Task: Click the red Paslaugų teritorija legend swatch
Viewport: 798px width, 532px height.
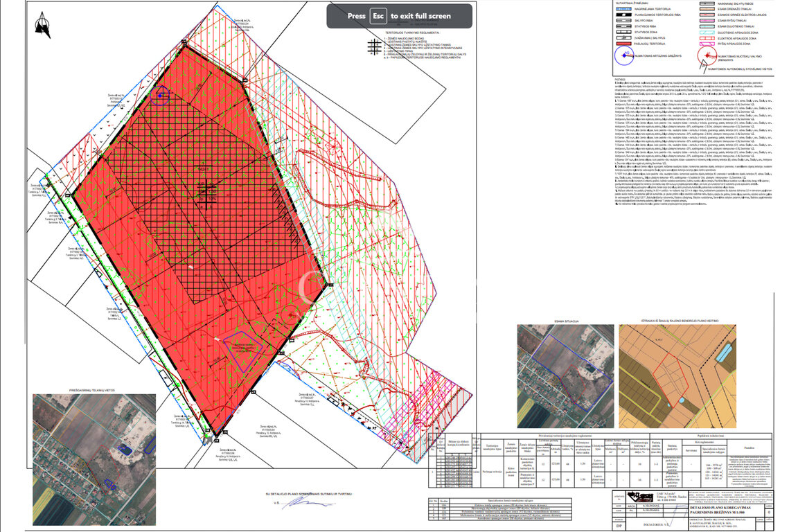Action: [x=623, y=44]
